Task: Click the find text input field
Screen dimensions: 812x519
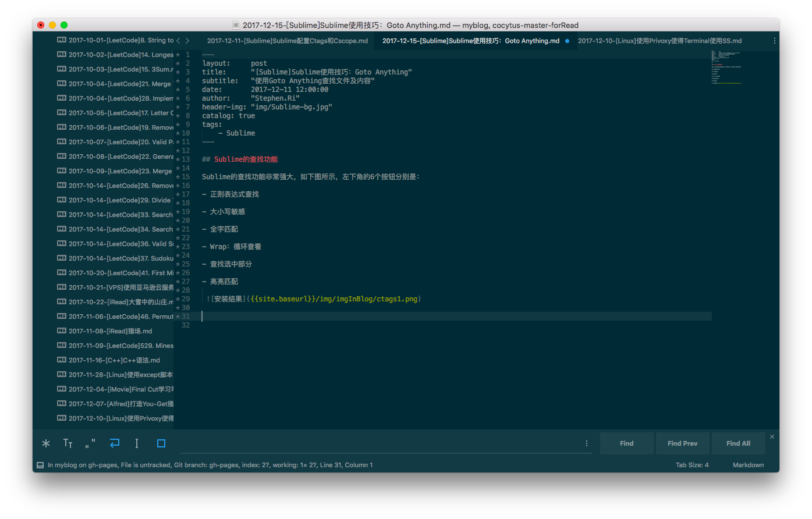Action: [x=380, y=443]
